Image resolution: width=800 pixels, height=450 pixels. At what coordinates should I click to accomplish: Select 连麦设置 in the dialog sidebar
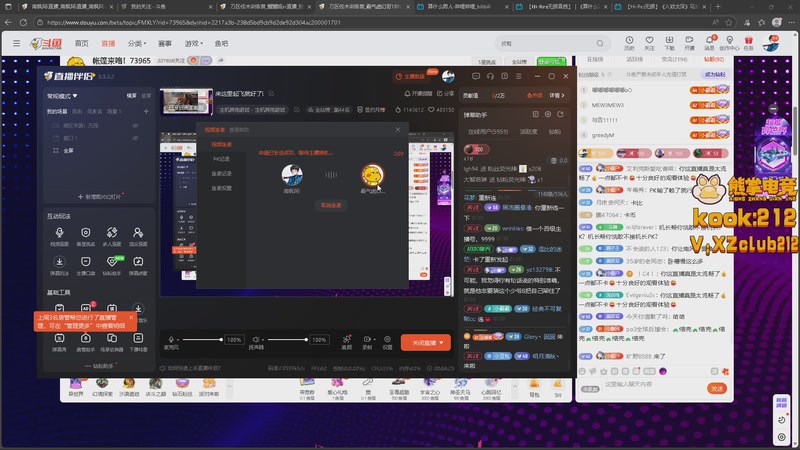click(x=221, y=188)
